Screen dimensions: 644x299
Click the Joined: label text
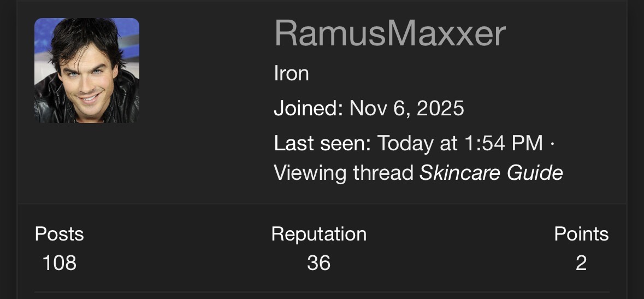308,108
